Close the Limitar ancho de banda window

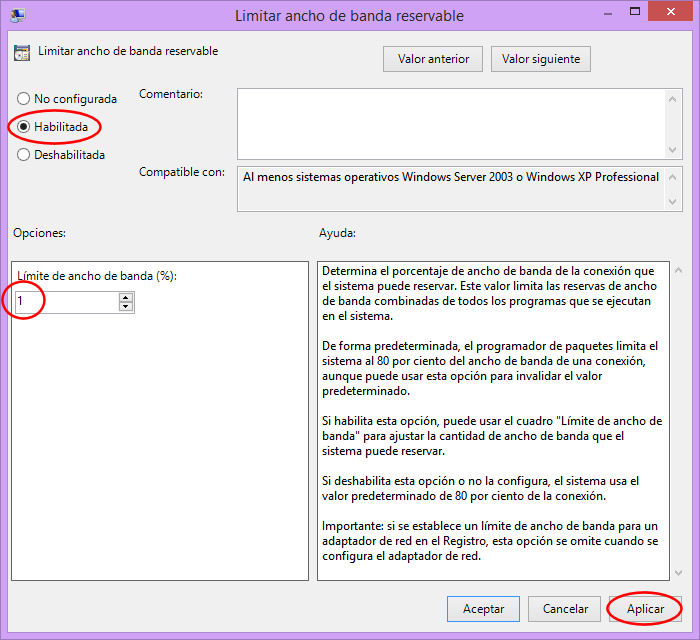[x=670, y=14]
